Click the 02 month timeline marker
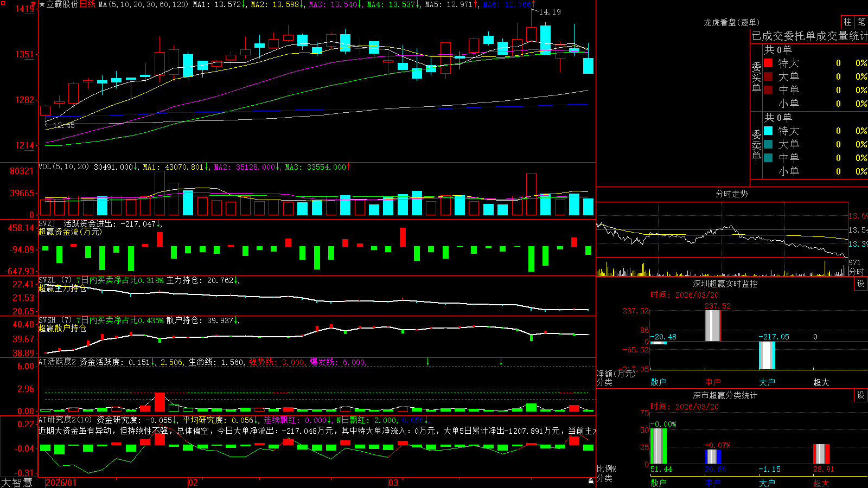 point(193,483)
